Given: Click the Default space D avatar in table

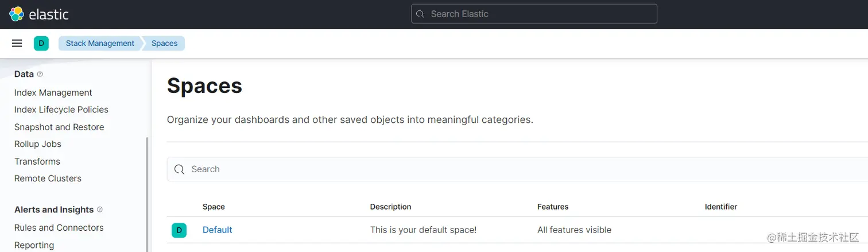Looking at the screenshot, I should click(179, 230).
